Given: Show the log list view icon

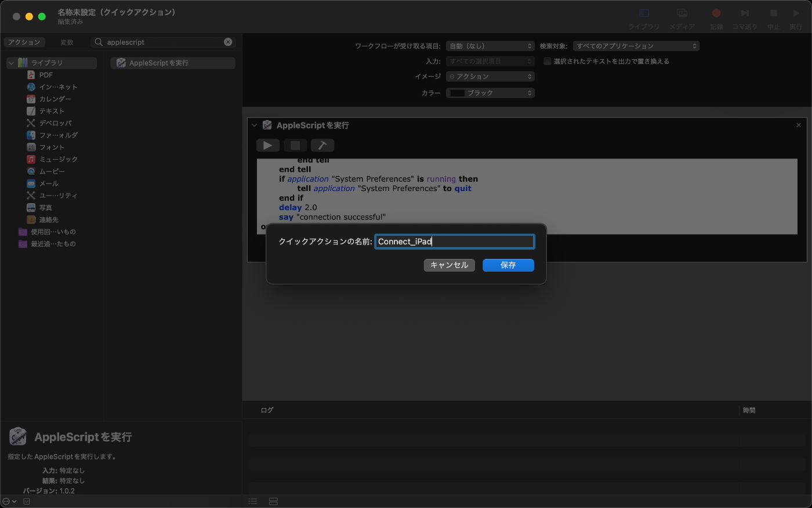Looking at the screenshot, I should (x=252, y=502).
